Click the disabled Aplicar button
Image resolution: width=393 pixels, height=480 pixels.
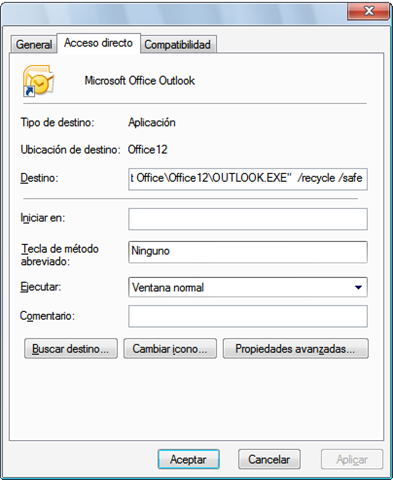click(352, 459)
